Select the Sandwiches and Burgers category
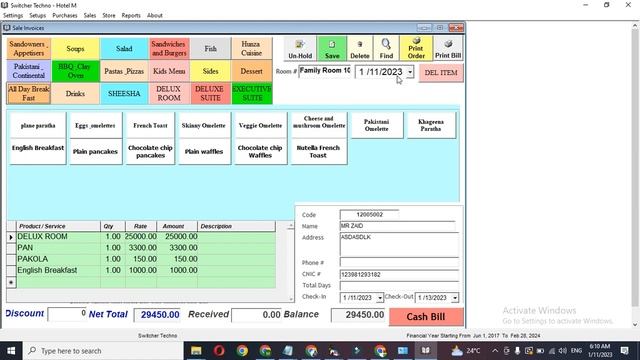 (169, 49)
